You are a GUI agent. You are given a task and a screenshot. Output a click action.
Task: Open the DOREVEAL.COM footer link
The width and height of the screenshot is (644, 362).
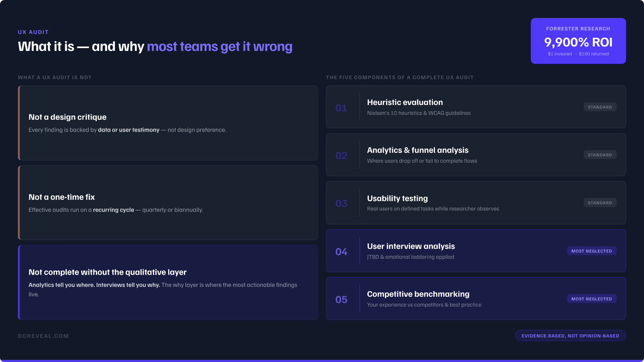point(43,336)
